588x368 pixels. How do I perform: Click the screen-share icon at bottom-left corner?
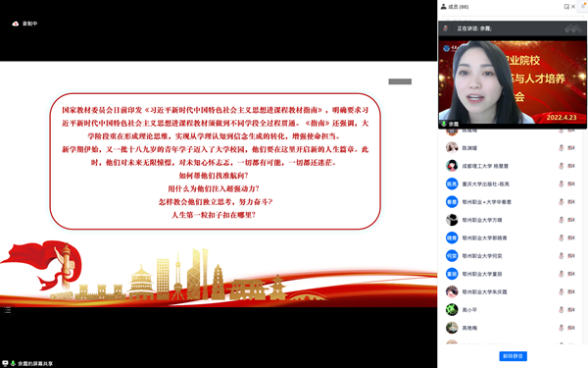5,363
